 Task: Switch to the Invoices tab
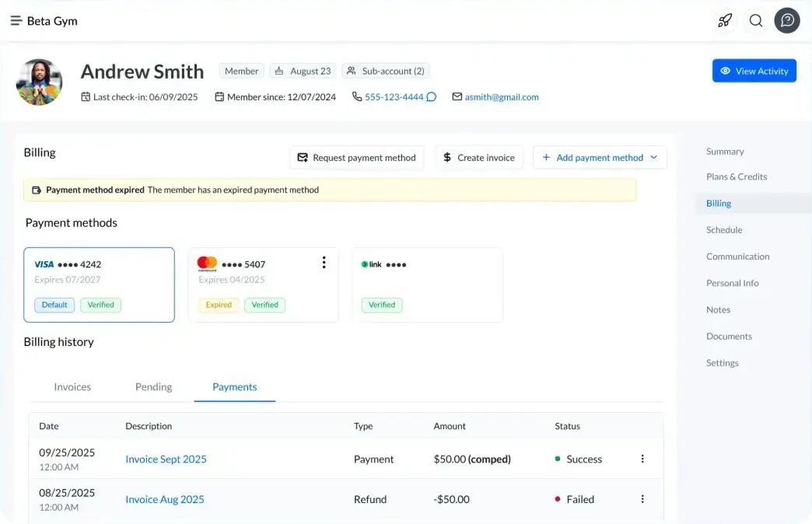point(72,386)
